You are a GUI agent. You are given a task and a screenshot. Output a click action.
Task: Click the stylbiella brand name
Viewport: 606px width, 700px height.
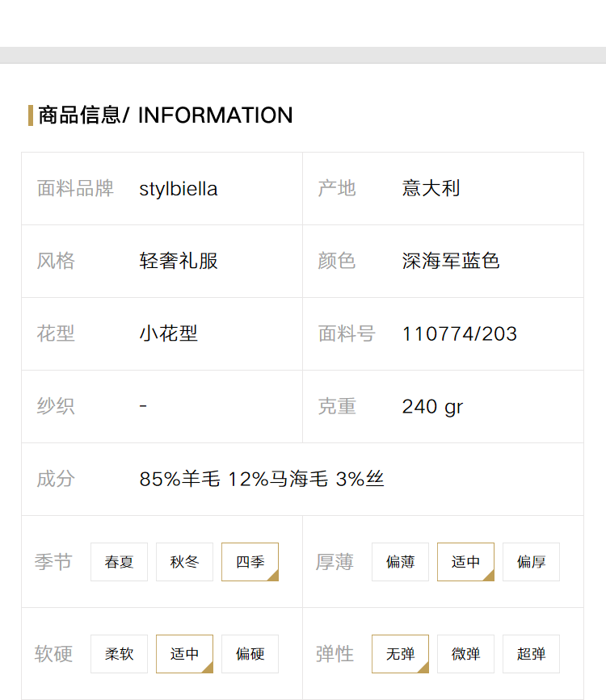click(x=179, y=189)
